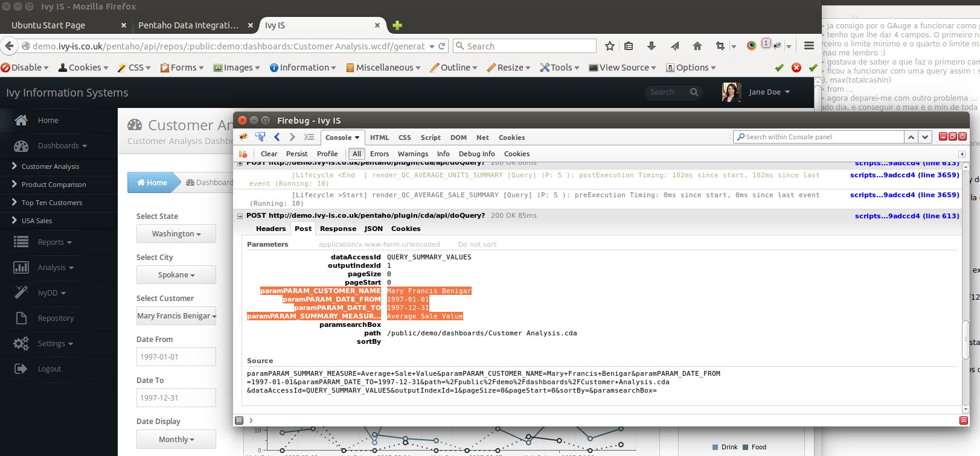Open Firefox bookmarks list icon
Viewport: 980px width, 456px height.
[x=629, y=46]
